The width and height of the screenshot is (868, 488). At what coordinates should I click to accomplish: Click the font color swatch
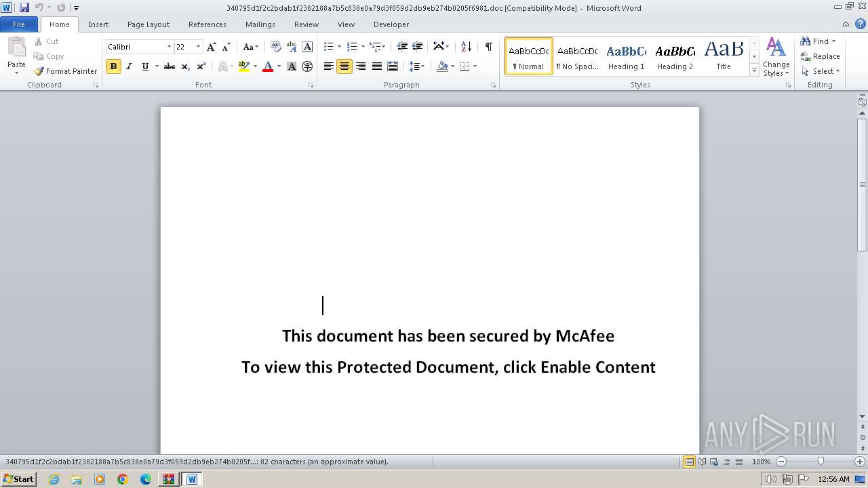268,66
